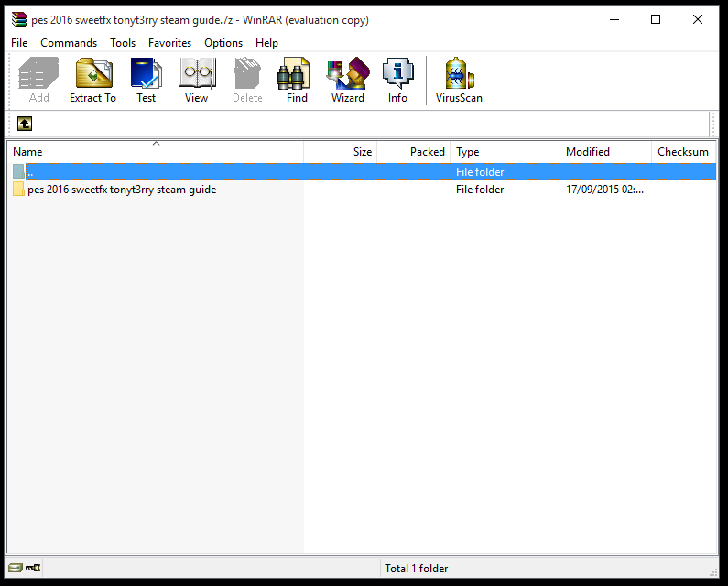This screenshot has height=586, width=728.
Task: Launch the Wizard tool
Action: [348, 80]
